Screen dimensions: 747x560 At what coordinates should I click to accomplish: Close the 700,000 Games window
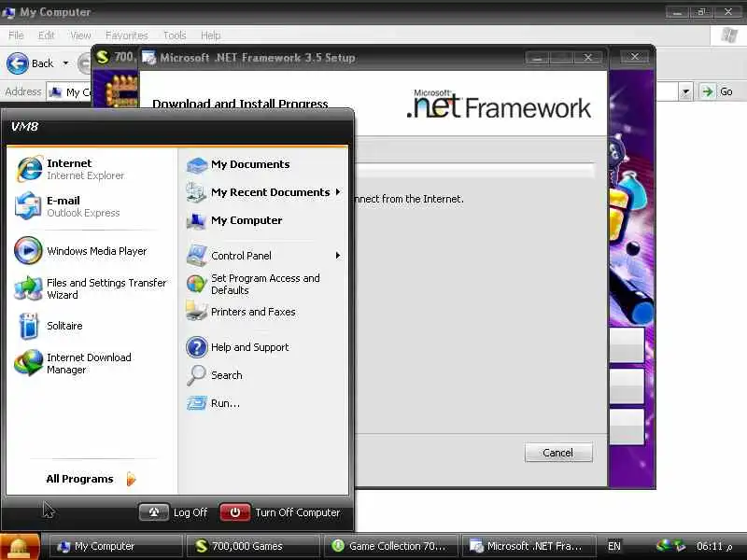click(635, 57)
